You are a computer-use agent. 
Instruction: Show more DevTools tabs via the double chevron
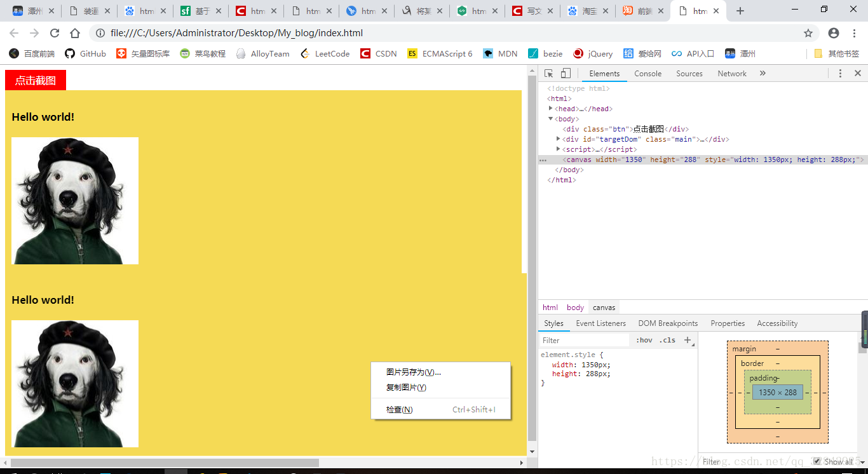(763, 74)
